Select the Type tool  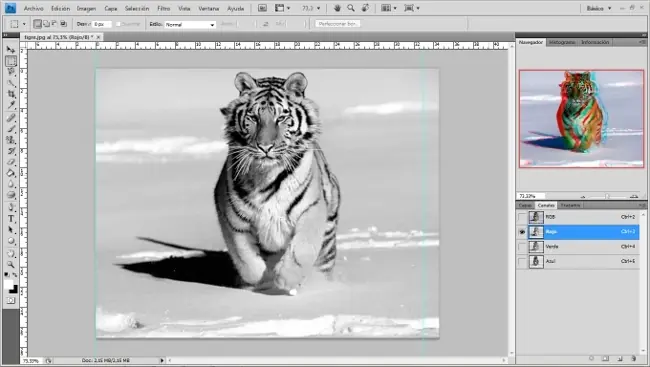click(11, 219)
